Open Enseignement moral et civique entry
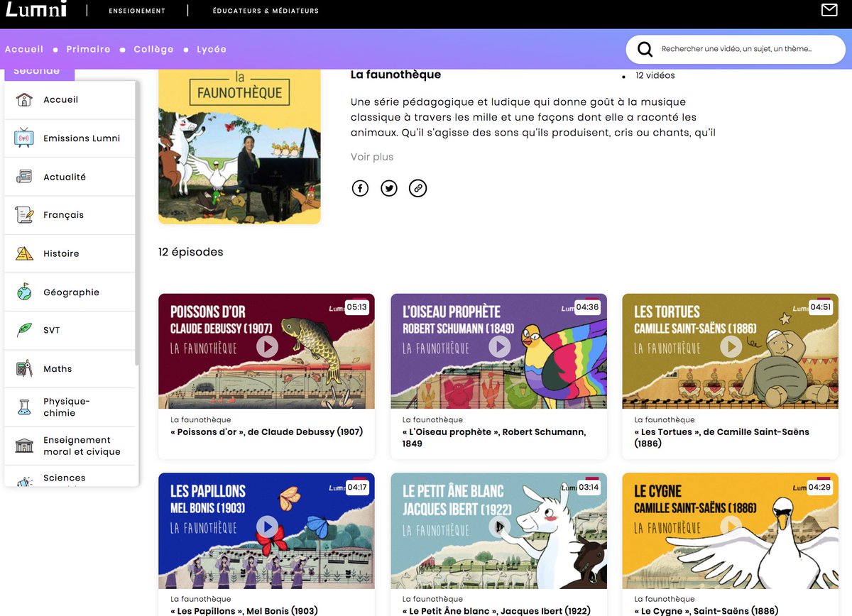This screenshot has height=616, width=852. click(70, 446)
